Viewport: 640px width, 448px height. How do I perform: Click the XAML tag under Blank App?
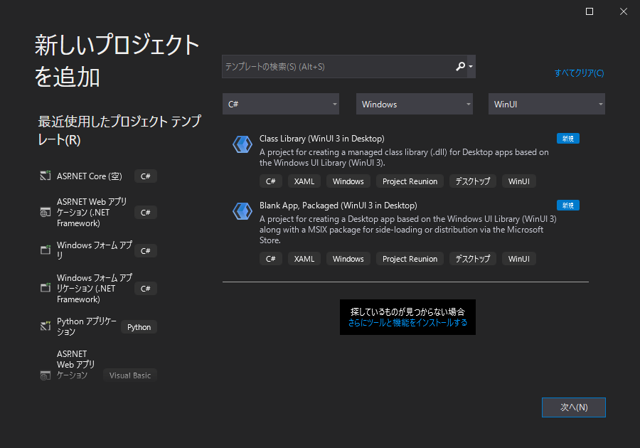pyautogui.click(x=304, y=259)
